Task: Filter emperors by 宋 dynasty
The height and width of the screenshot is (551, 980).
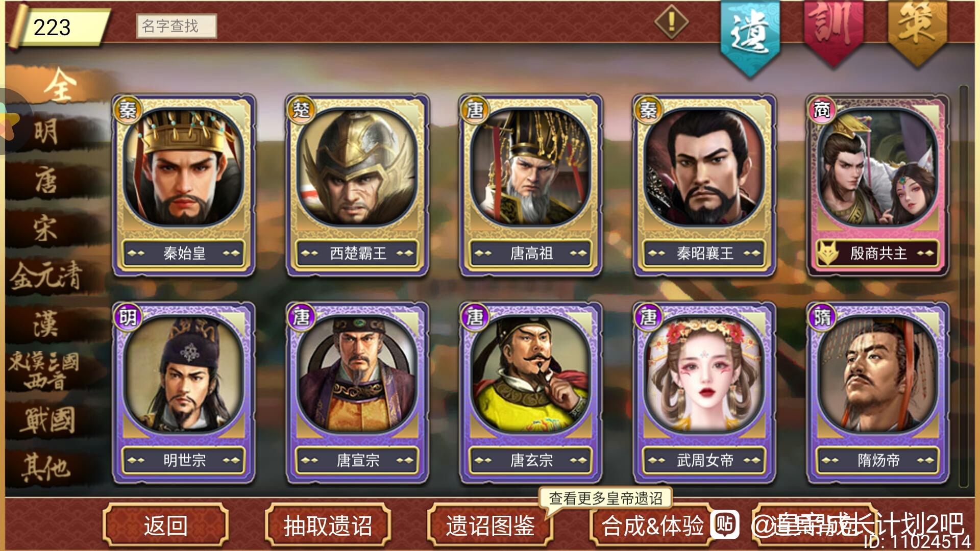Action: coord(45,228)
